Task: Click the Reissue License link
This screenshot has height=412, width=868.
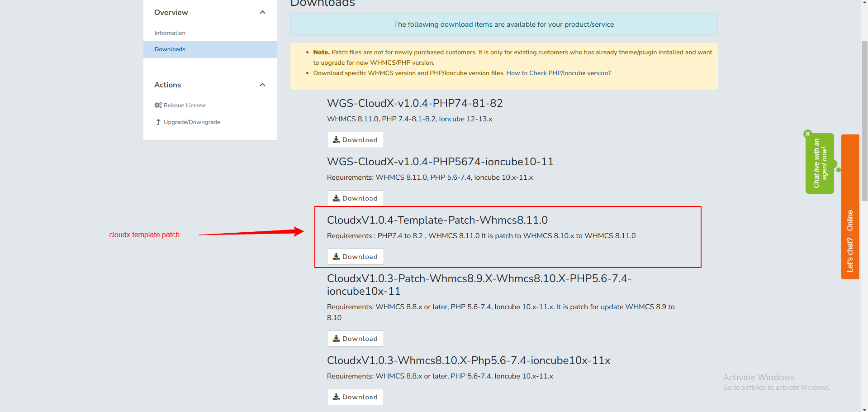Action: [x=185, y=105]
